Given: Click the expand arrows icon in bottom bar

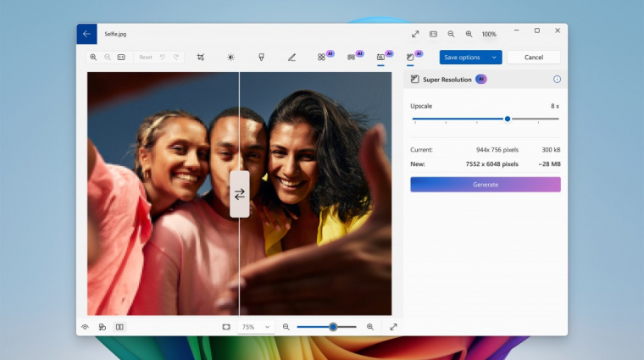Looking at the screenshot, I should pyautogui.click(x=393, y=327).
